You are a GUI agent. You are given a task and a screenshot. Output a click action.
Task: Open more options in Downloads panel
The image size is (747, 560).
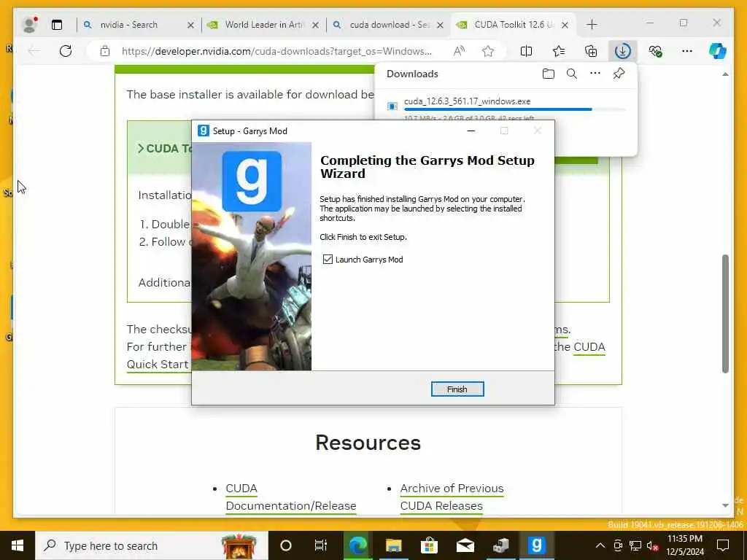(x=595, y=74)
